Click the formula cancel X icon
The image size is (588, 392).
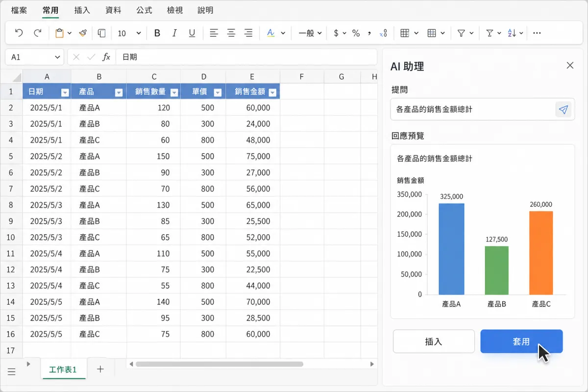coord(76,57)
